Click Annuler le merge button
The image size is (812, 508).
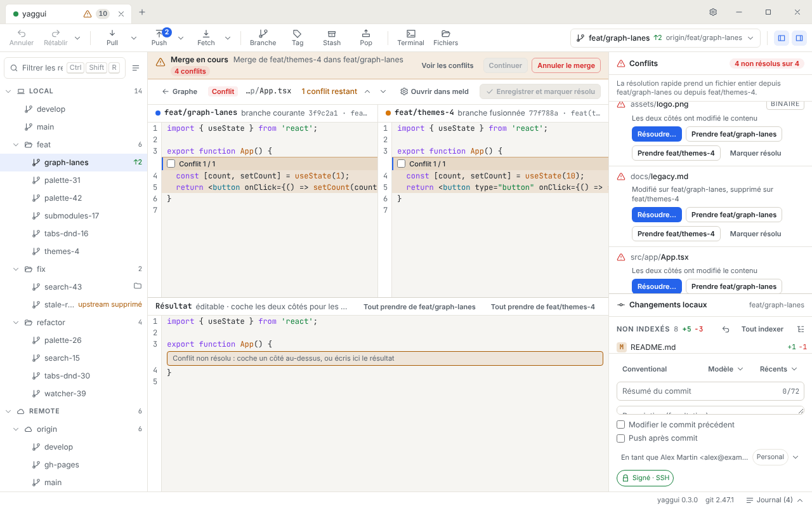tap(566, 65)
